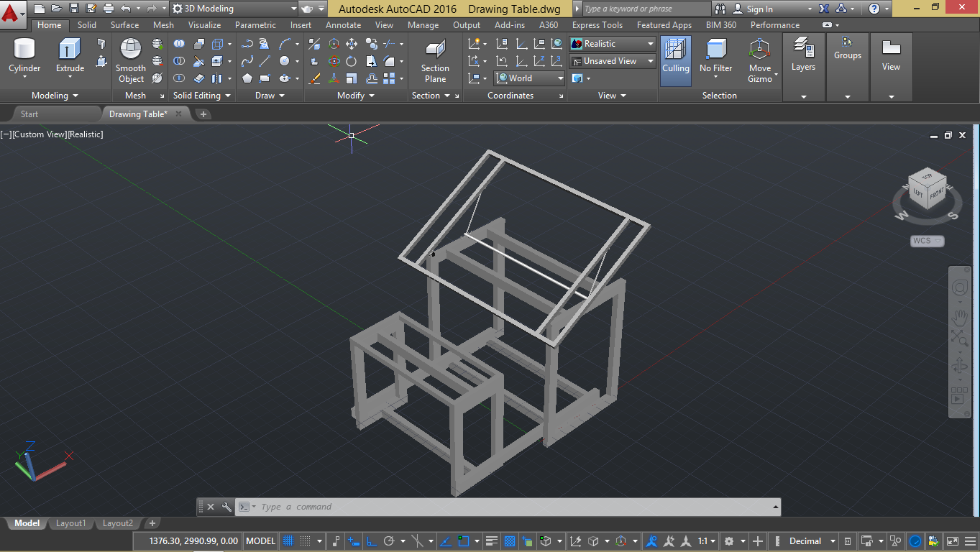Toggle Ortho mode in status bar
The image size is (980, 552).
click(x=372, y=541)
